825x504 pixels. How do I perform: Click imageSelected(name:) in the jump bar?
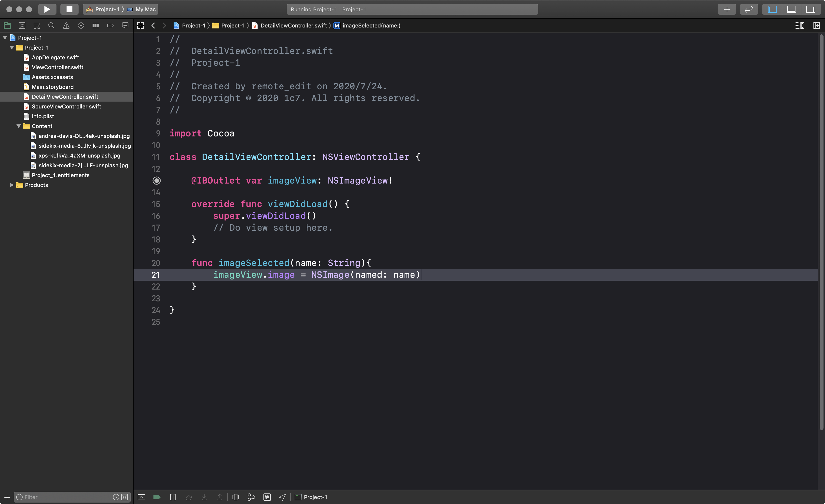[371, 26]
